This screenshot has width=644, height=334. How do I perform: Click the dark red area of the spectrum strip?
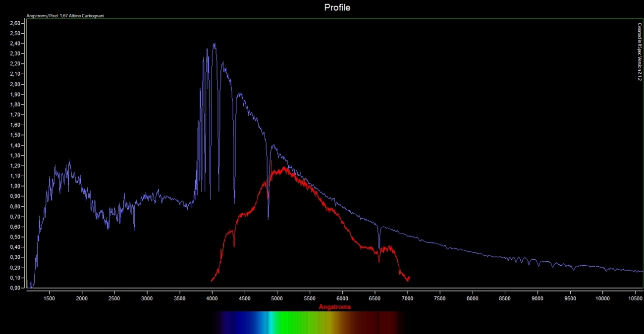point(381,322)
